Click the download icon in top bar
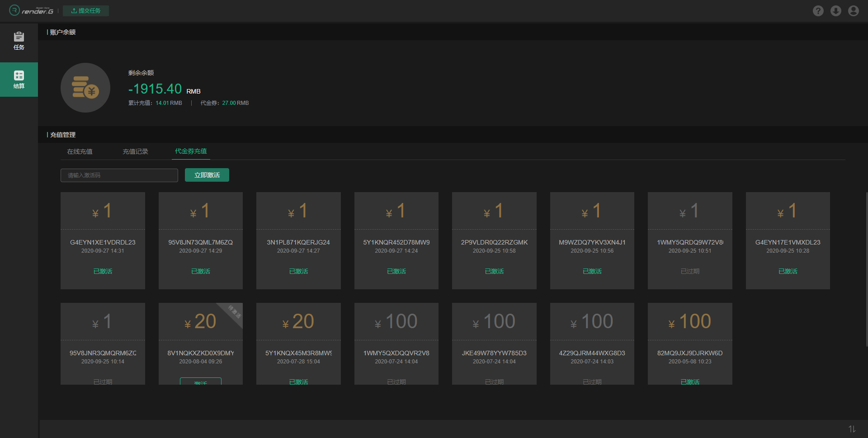Screen dimensions: 868x438 click(835, 11)
